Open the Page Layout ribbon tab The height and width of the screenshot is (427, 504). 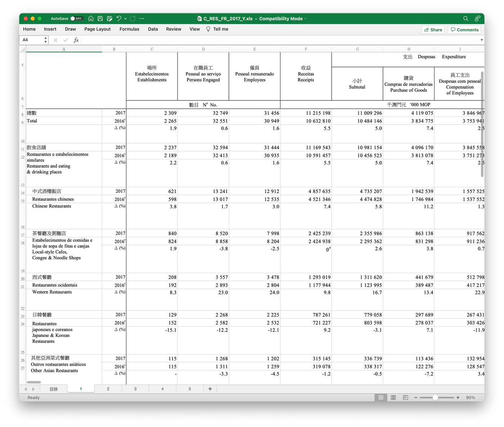(98, 29)
